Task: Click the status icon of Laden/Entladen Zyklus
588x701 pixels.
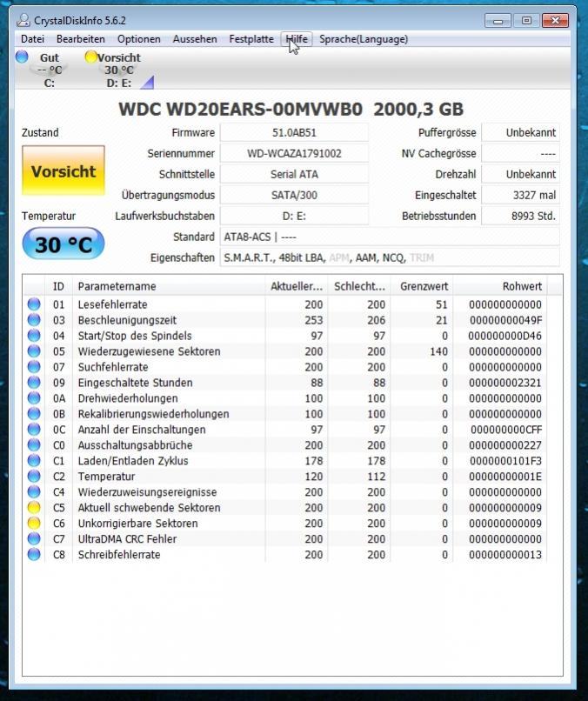Action: point(34,461)
